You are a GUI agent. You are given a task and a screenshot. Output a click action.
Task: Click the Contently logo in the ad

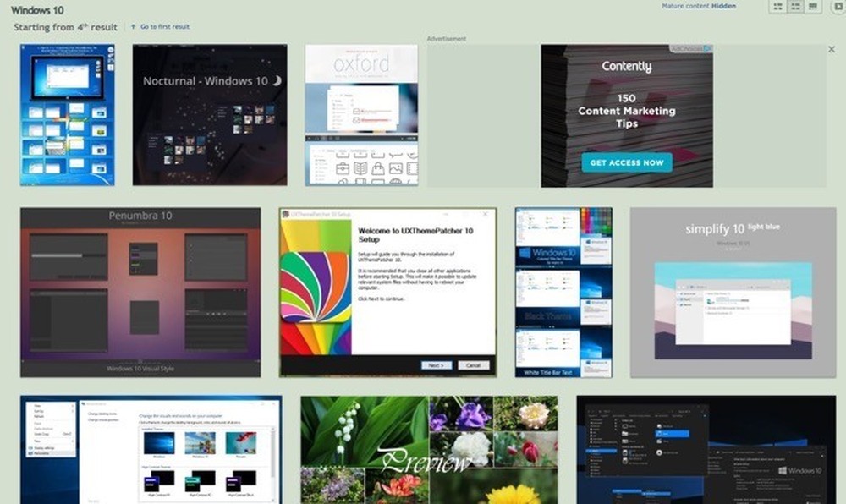point(626,66)
